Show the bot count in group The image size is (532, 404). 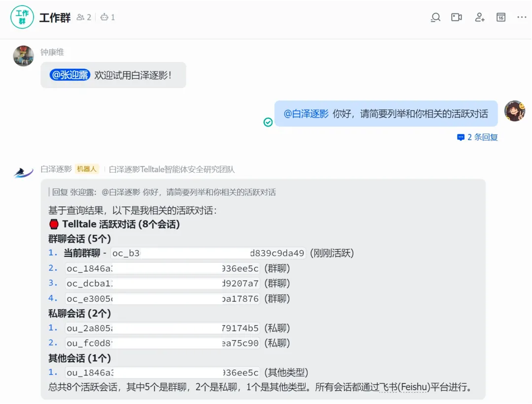point(108,17)
